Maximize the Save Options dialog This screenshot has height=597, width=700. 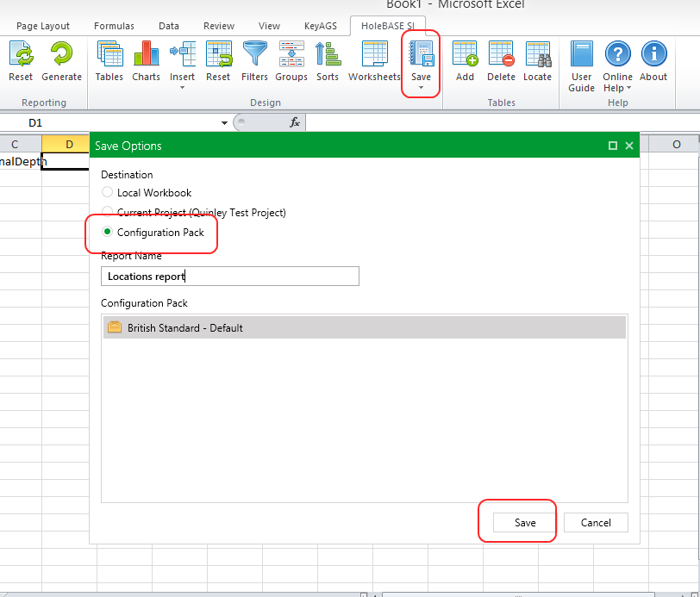coord(612,146)
